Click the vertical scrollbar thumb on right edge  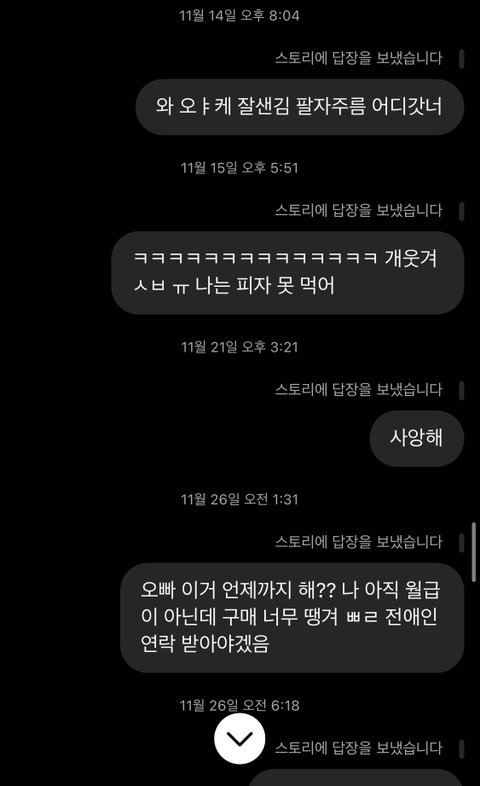(474, 552)
